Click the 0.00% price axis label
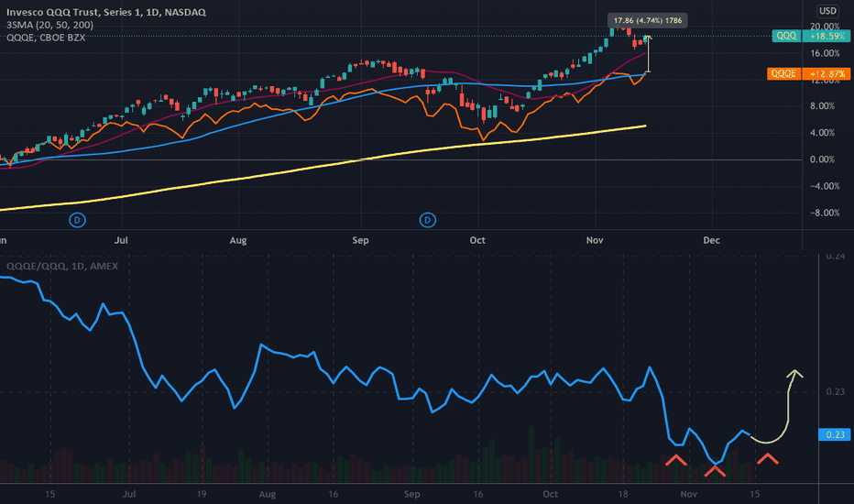The height and width of the screenshot is (504, 854). [x=822, y=159]
